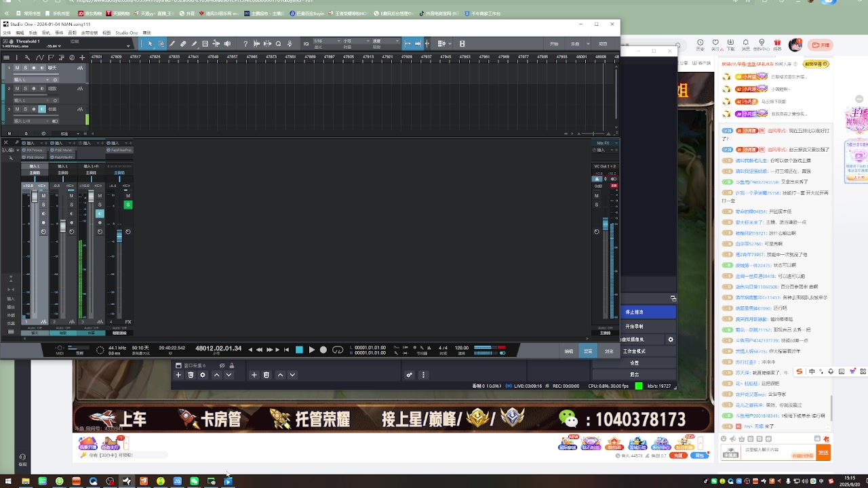The image size is (868, 488).
Task: Click the transport Play button
Action: [x=312, y=350]
